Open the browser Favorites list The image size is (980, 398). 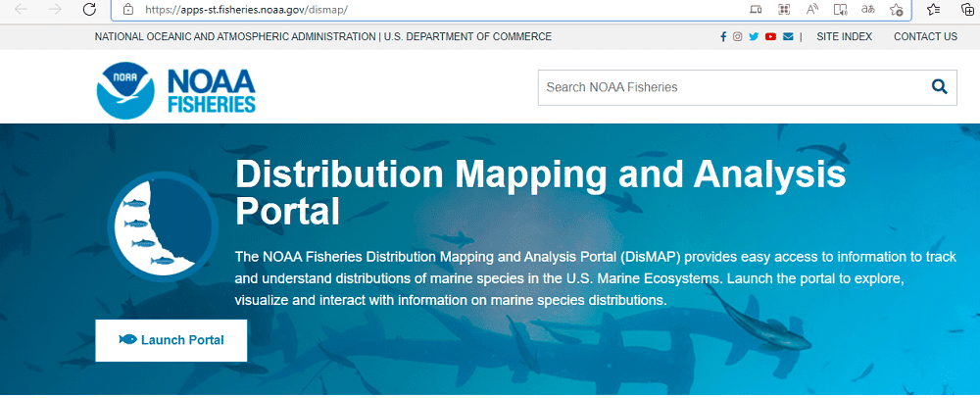934,10
